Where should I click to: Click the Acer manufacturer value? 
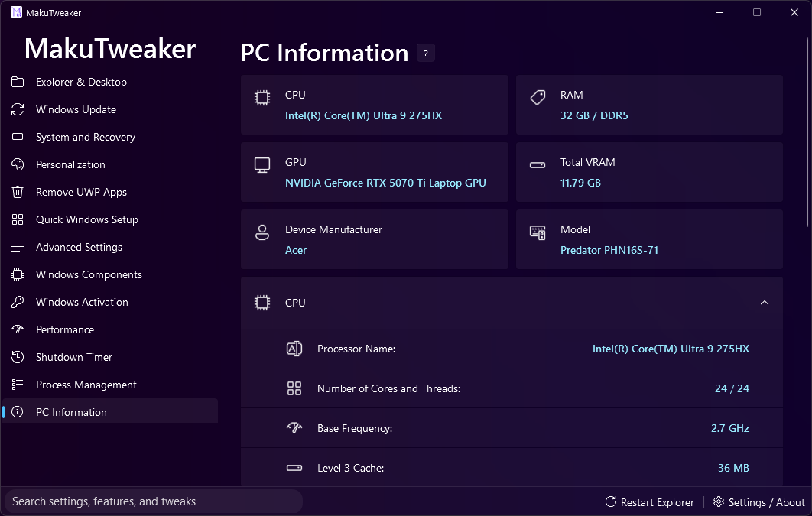click(x=296, y=250)
